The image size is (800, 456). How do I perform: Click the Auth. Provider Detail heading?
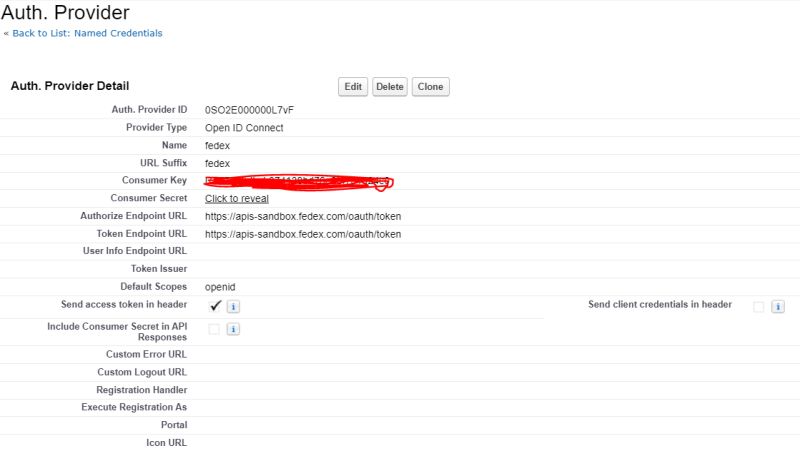[70, 86]
